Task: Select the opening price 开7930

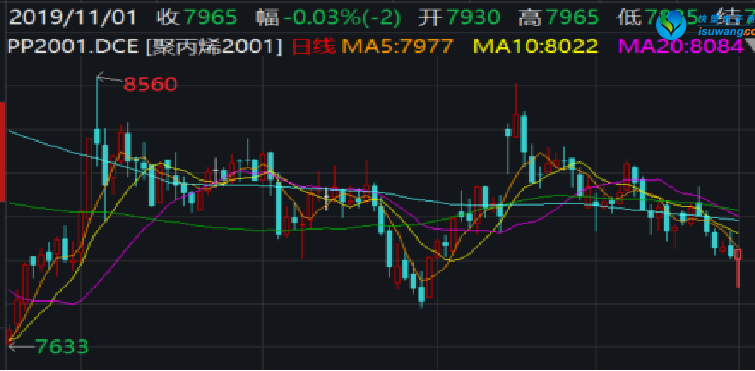Action: (459, 18)
